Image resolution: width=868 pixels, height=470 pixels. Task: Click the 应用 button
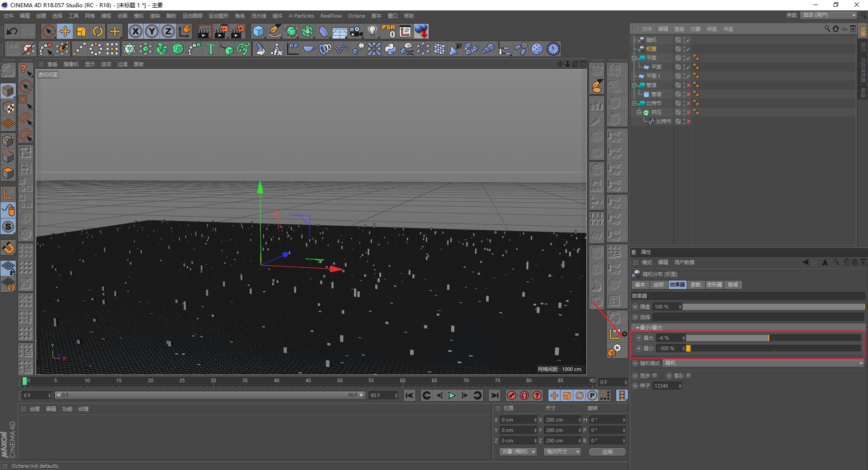click(x=607, y=452)
